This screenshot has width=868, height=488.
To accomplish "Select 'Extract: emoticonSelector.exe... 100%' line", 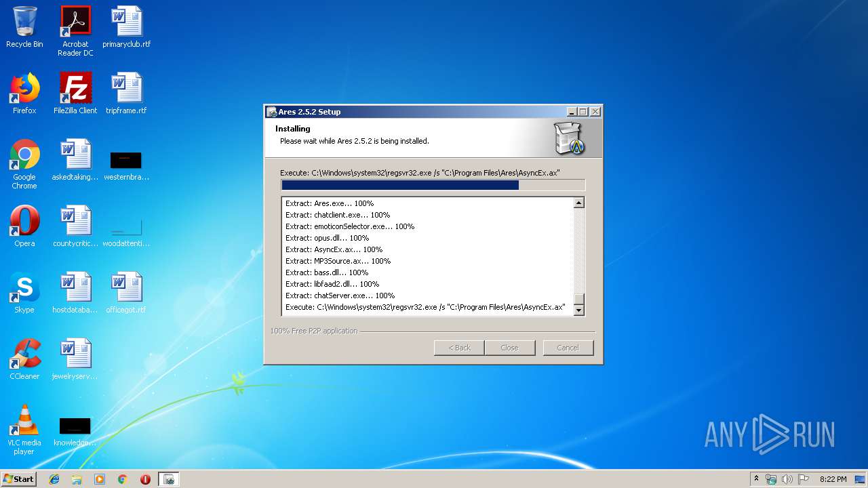I will click(x=350, y=226).
